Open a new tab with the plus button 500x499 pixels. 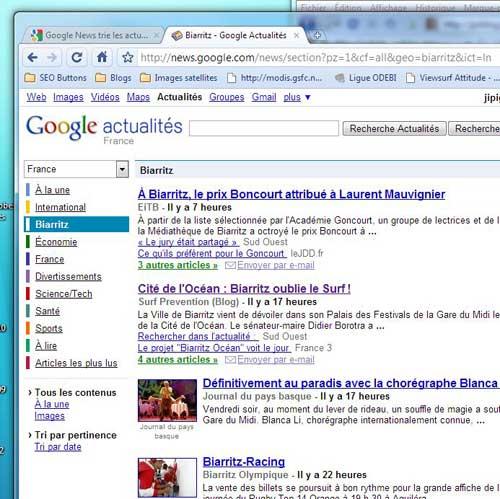(x=317, y=35)
